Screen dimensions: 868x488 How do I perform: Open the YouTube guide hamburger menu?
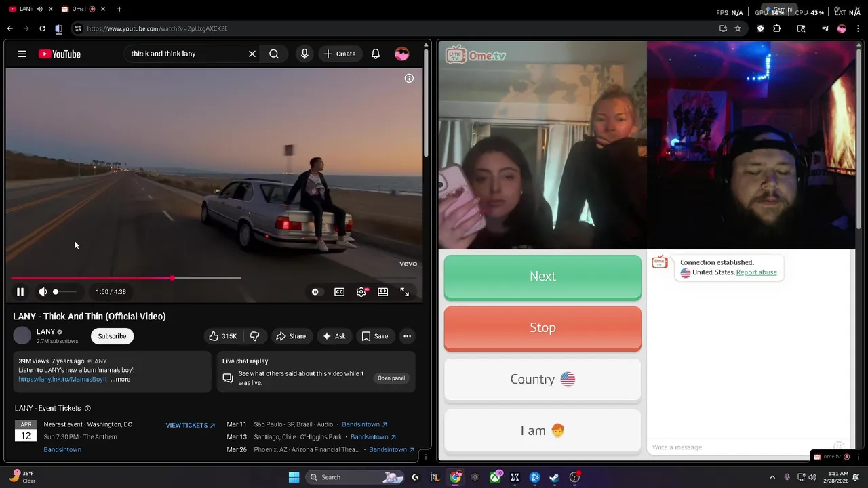22,54
